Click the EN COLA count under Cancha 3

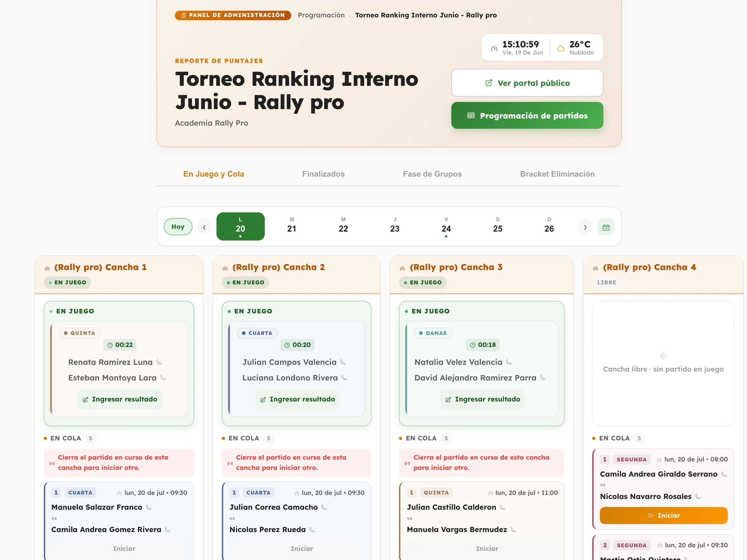pos(446,438)
